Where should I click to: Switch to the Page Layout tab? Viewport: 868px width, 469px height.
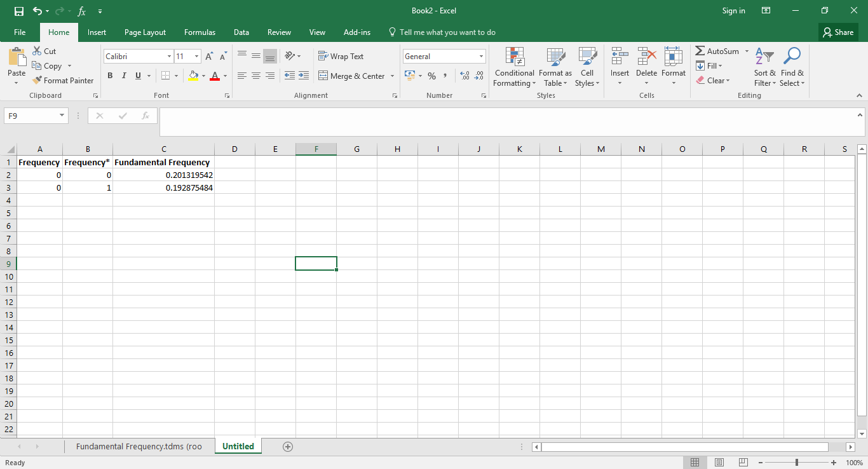click(x=145, y=32)
